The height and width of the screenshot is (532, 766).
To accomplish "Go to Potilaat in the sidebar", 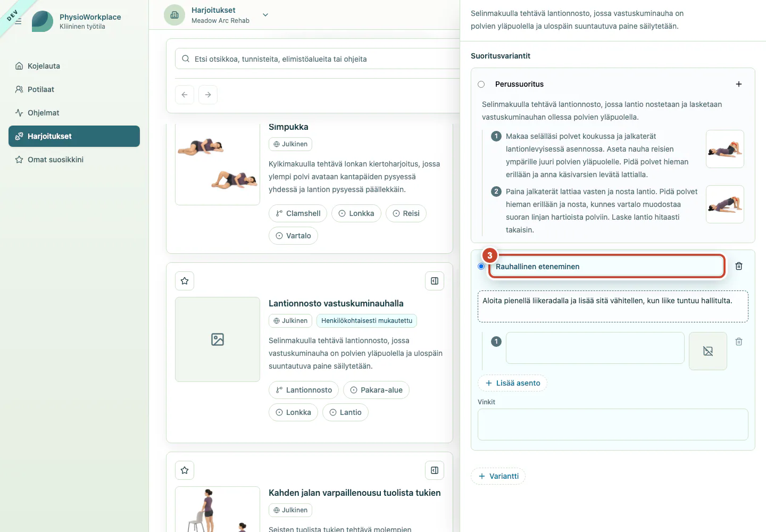I will pos(74,89).
